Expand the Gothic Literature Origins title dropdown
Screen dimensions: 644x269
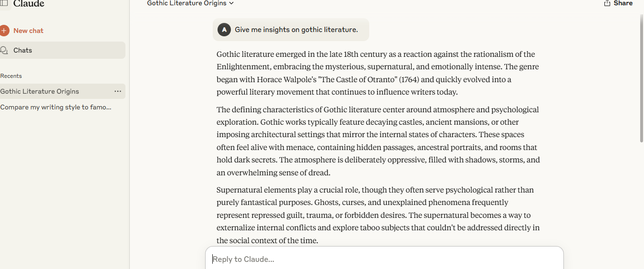190,3
